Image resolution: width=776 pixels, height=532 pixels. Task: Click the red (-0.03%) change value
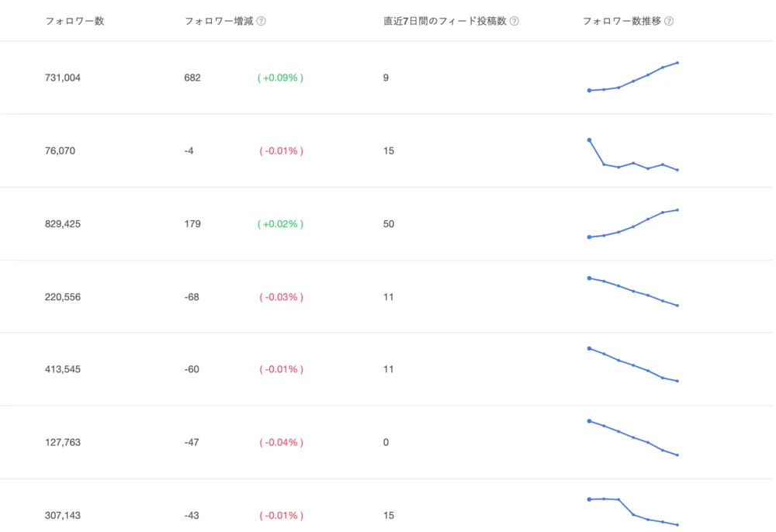point(281,297)
